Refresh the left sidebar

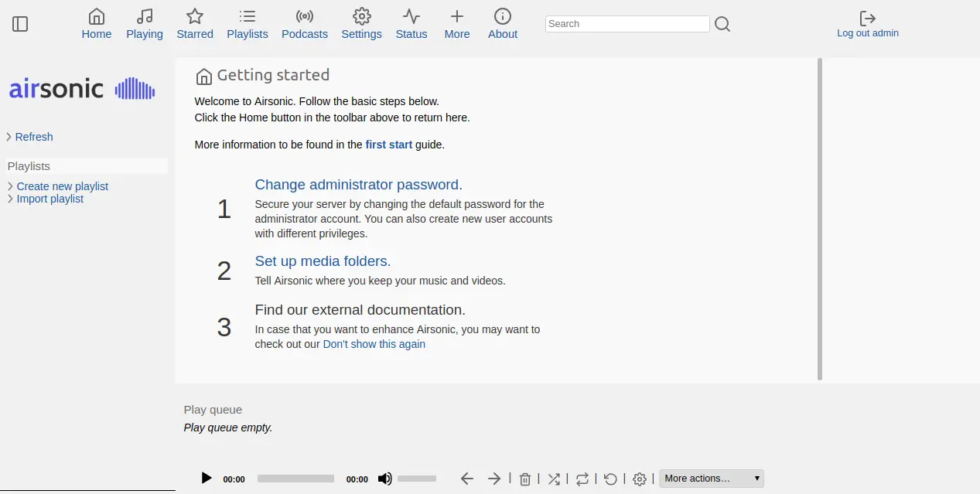coord(34,137)
